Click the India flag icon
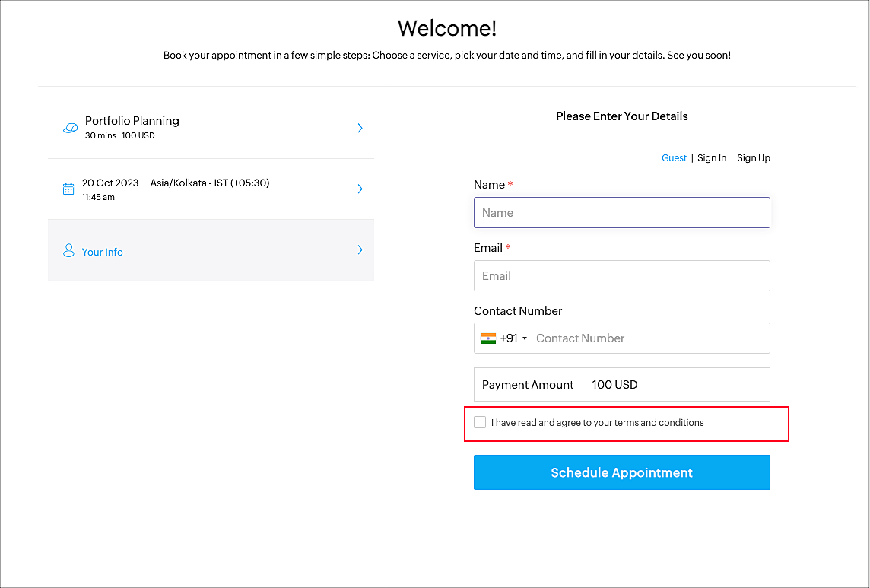870x588 pixels. (x=488, y=338)
